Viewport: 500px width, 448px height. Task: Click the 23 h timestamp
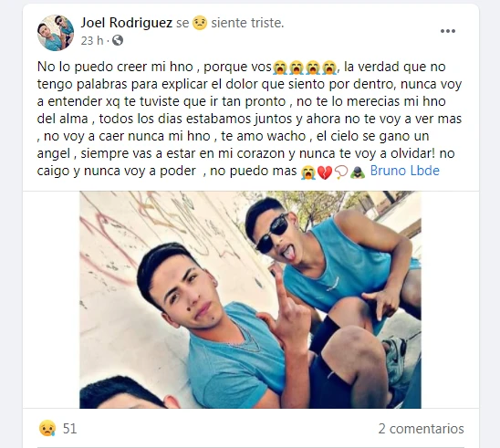(x=92, y=41)
